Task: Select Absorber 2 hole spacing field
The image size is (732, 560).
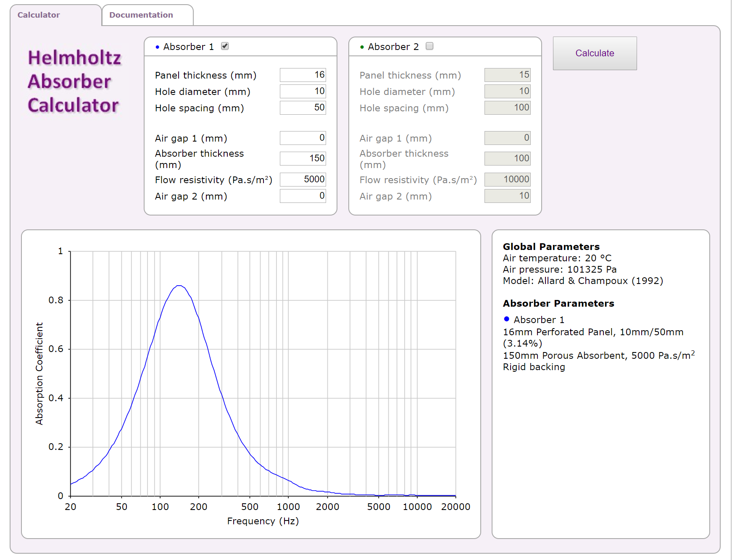Action: pos(508,108)
